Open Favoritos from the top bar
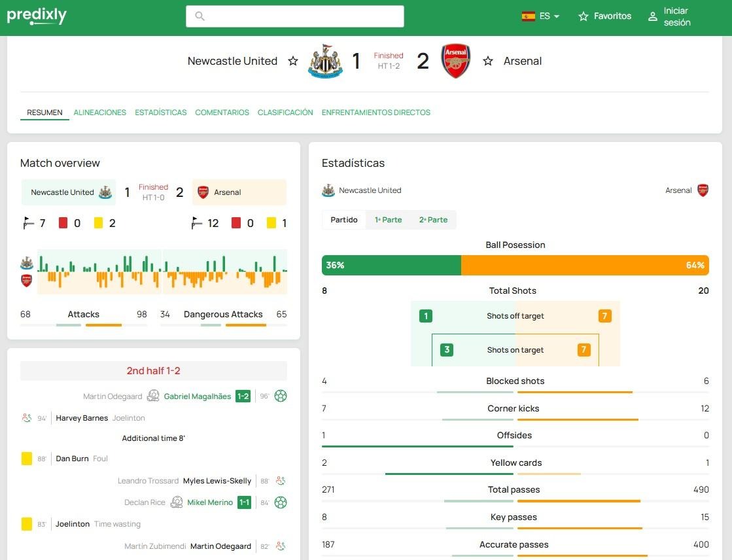The image size is (732, 560). (605, 16)
